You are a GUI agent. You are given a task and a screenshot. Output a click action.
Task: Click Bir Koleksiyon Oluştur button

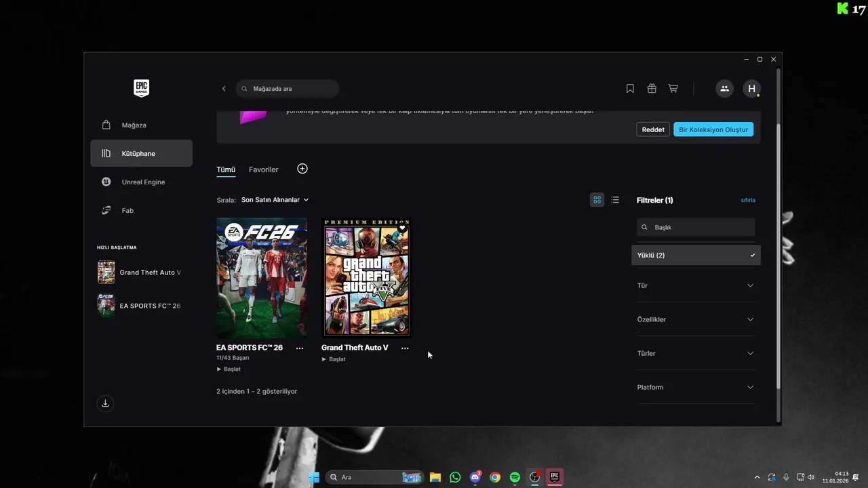coord(713,129)
